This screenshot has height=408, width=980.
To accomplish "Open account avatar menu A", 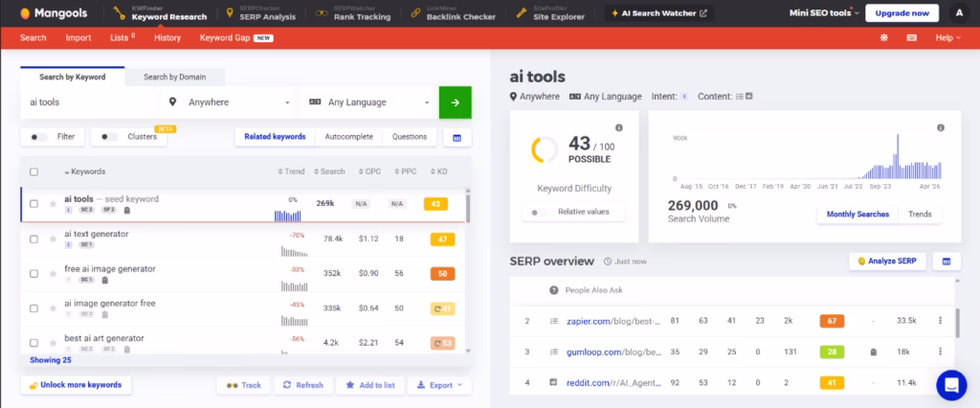I will point(959,12).
